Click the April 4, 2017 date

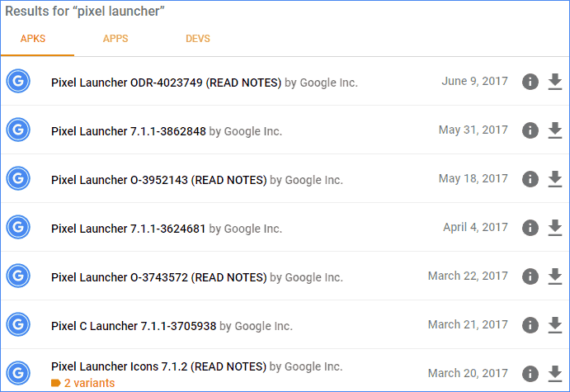tap(475, 227)
